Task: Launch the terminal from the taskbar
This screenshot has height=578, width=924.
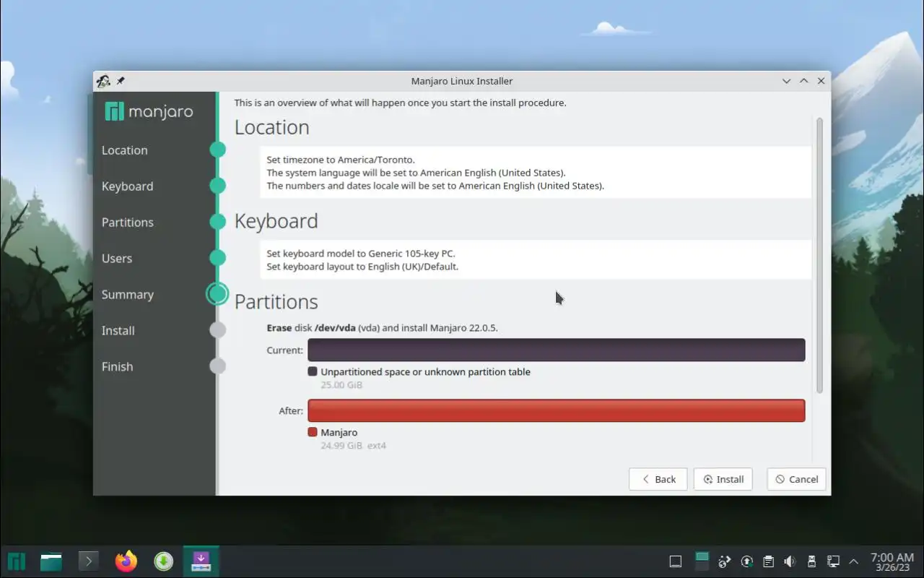Action: pos(88,561)
